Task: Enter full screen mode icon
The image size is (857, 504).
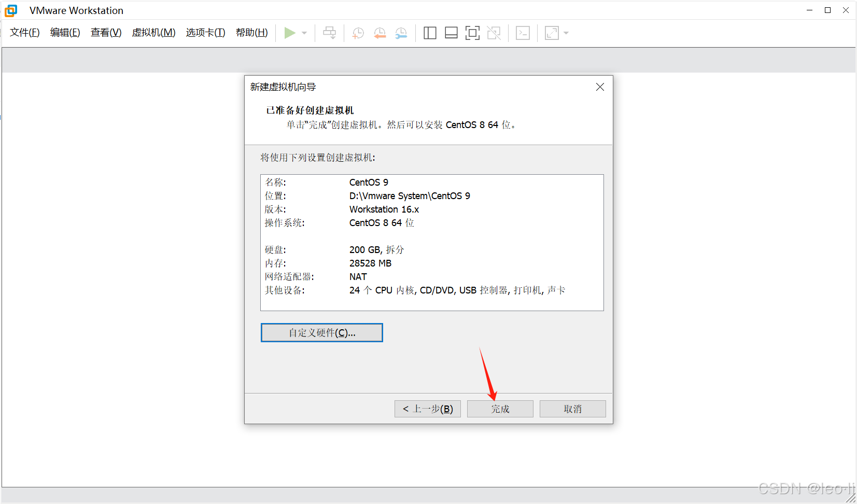Action: tap(472, 33)
